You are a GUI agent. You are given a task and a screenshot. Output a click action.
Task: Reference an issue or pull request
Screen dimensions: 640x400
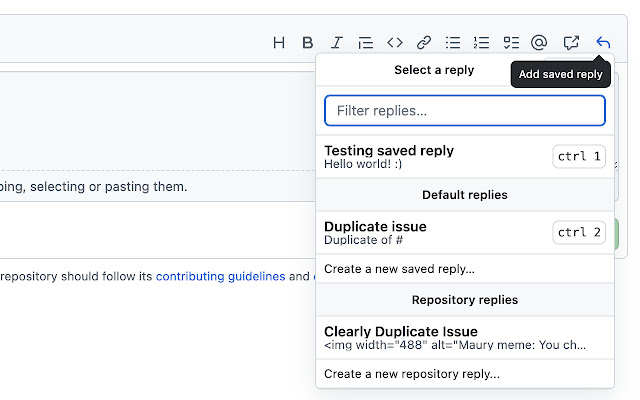click(571, 42)
